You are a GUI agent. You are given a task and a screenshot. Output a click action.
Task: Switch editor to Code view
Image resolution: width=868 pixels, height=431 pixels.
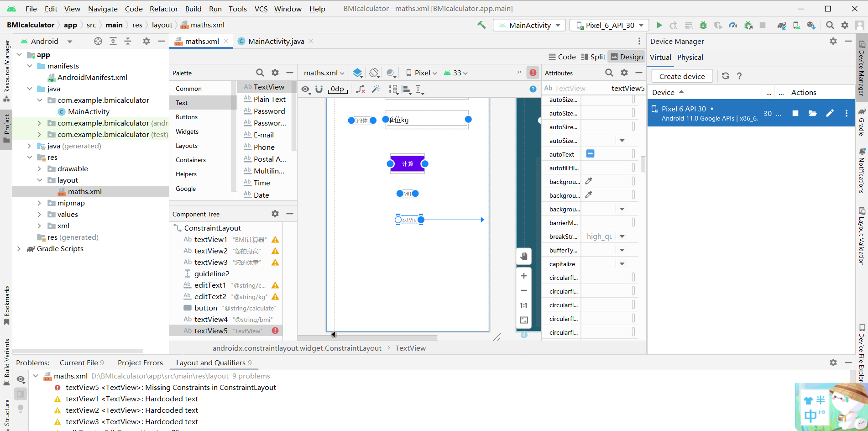(x=562, y=57)
